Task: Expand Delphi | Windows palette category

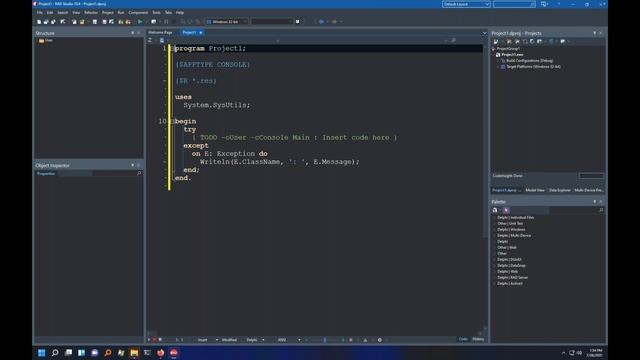Action: tap(495, 229)
